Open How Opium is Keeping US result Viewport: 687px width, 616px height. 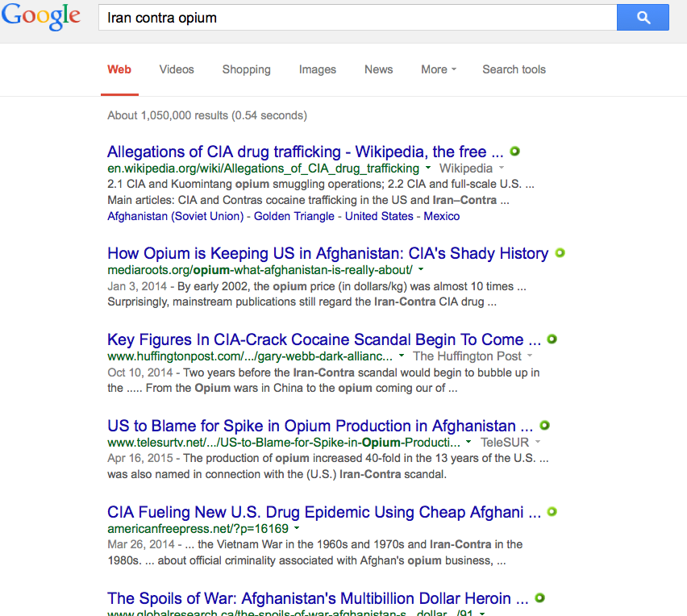(x=327, y=253)
